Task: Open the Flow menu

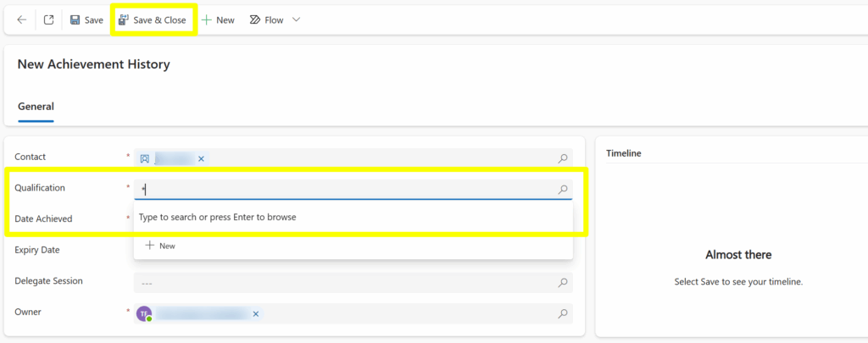Action: [x=267, y=19]
